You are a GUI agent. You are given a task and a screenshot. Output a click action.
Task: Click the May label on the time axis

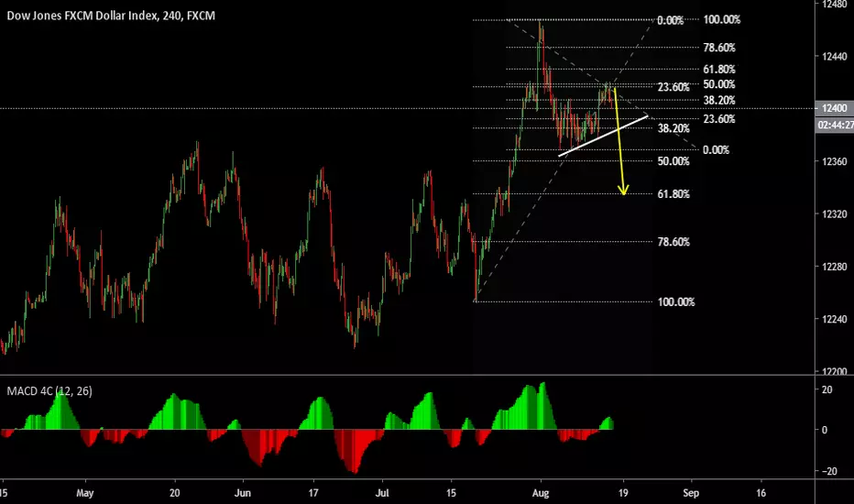tap(85, 493)
